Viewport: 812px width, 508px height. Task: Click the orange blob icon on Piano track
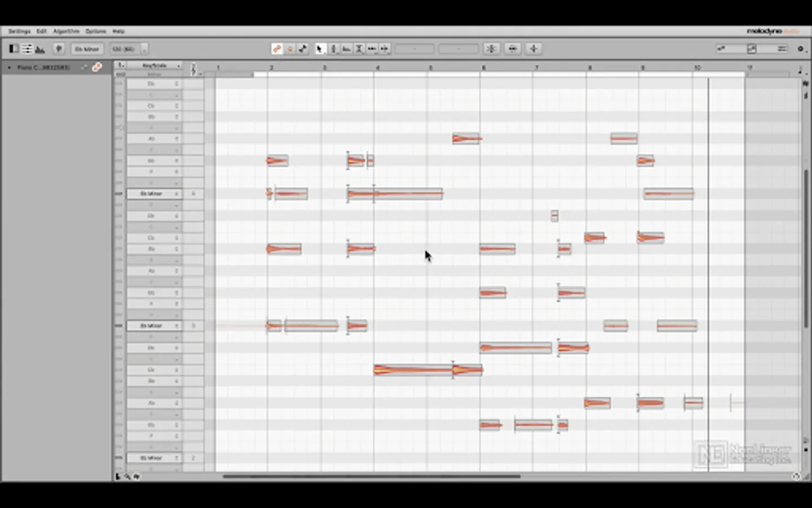97,67
